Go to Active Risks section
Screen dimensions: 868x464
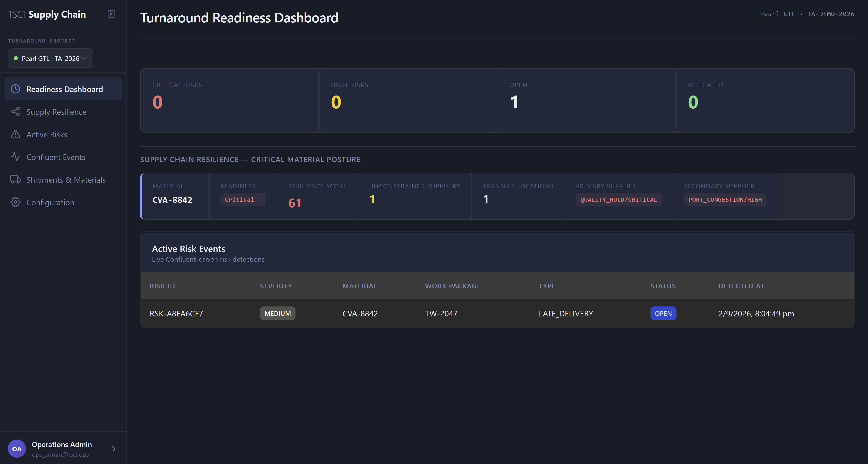coord(63,134)
